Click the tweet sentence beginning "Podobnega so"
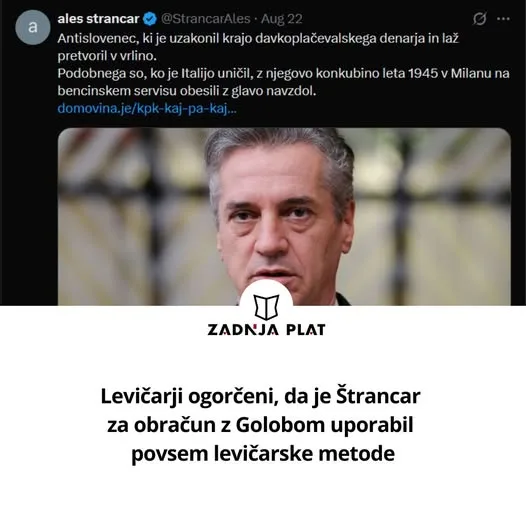The width and height of the screenshot is (526, 526). click(283, 73)
